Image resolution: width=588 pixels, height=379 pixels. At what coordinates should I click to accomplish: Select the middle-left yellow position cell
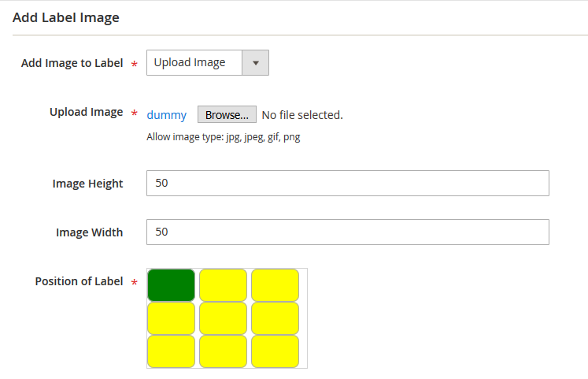[x=171, y=318]
